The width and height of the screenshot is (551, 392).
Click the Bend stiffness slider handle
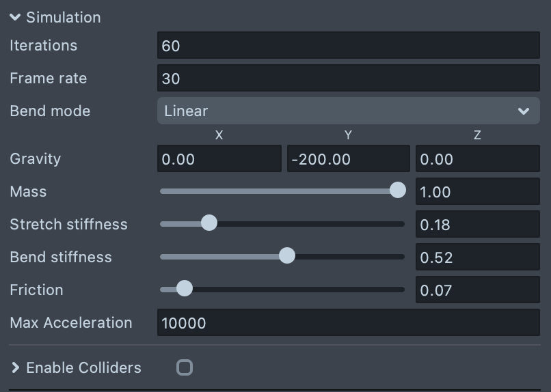coord(287,256)
